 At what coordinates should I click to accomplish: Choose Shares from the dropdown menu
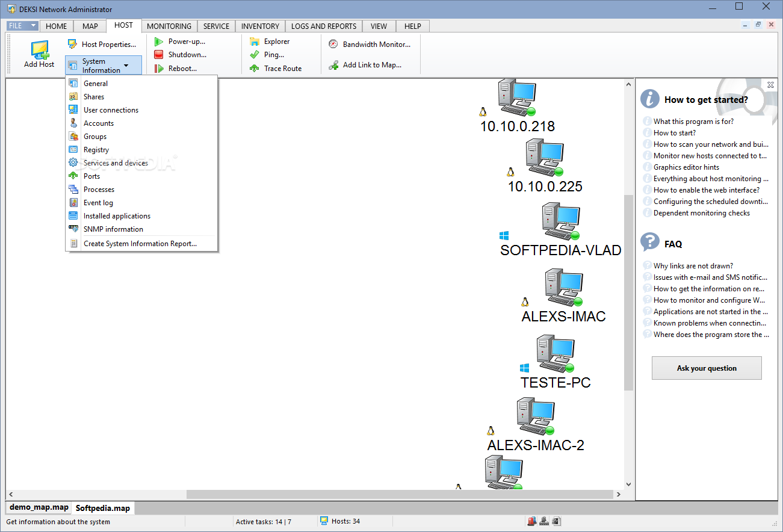point(141,97)
